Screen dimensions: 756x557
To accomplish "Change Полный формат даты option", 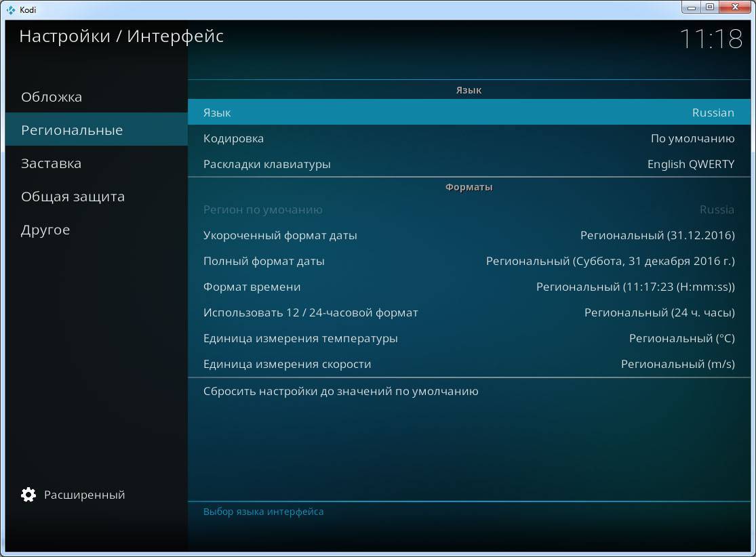I will pos(468,261).
